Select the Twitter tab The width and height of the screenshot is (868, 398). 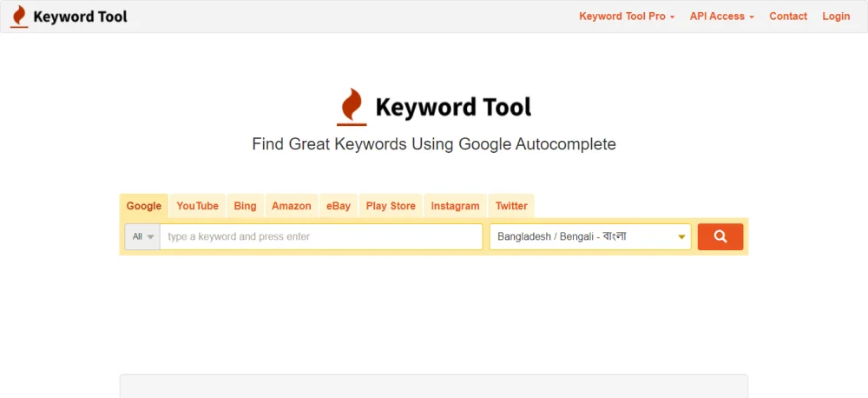coord(511,206)
